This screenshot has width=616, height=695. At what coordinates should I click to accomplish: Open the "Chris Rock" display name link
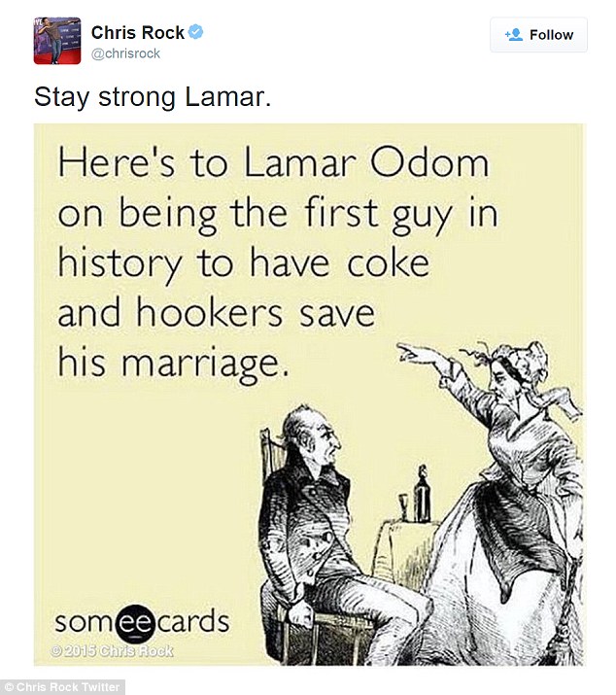137,33
